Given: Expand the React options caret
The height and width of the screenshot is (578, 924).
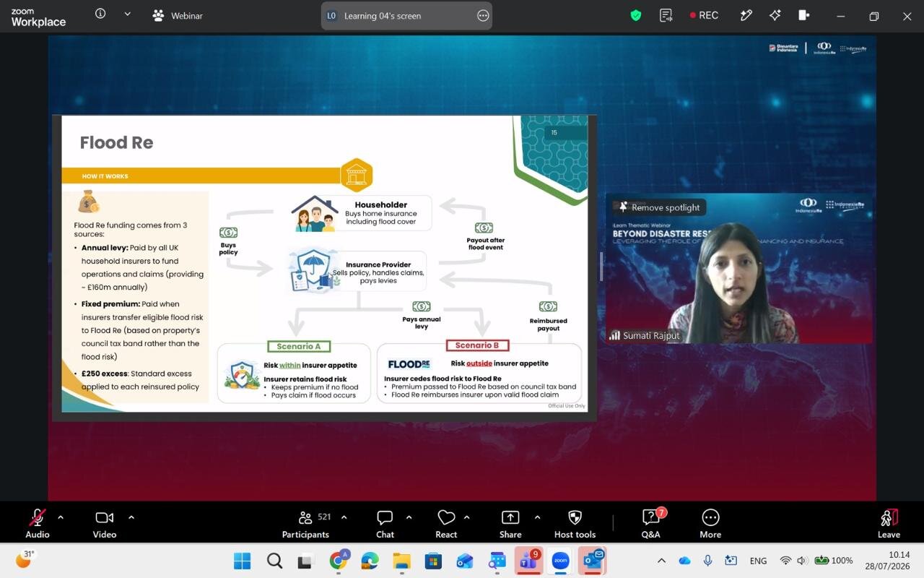Looking at the screenshot, I should pos(467,517).
